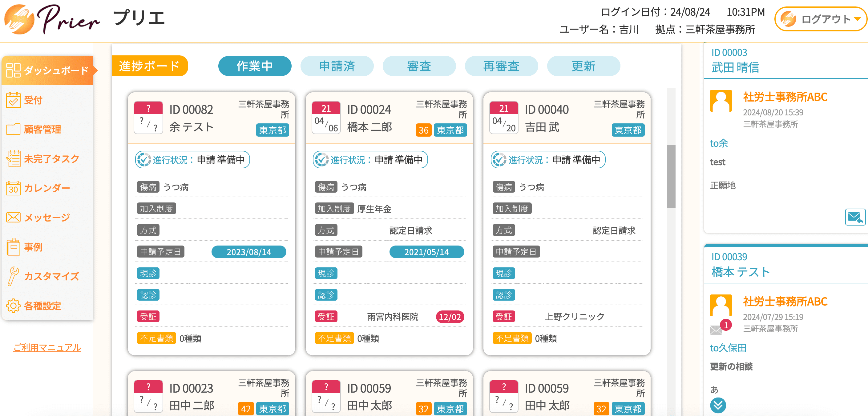Open the ログアウト dropdown
This screenshot has height=416, width=868.
point(820,19)
